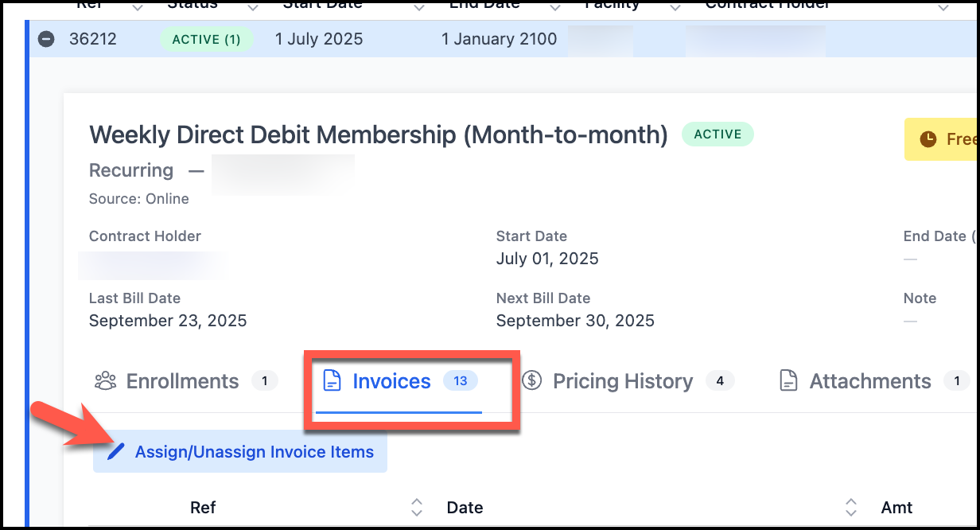
Task: Open the Enrollments tab
Action: 182,381
